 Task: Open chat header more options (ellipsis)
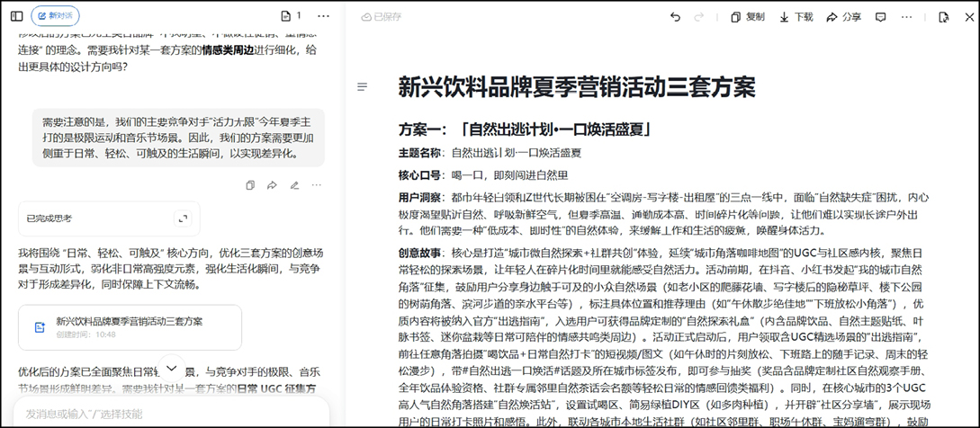[324, 16]
